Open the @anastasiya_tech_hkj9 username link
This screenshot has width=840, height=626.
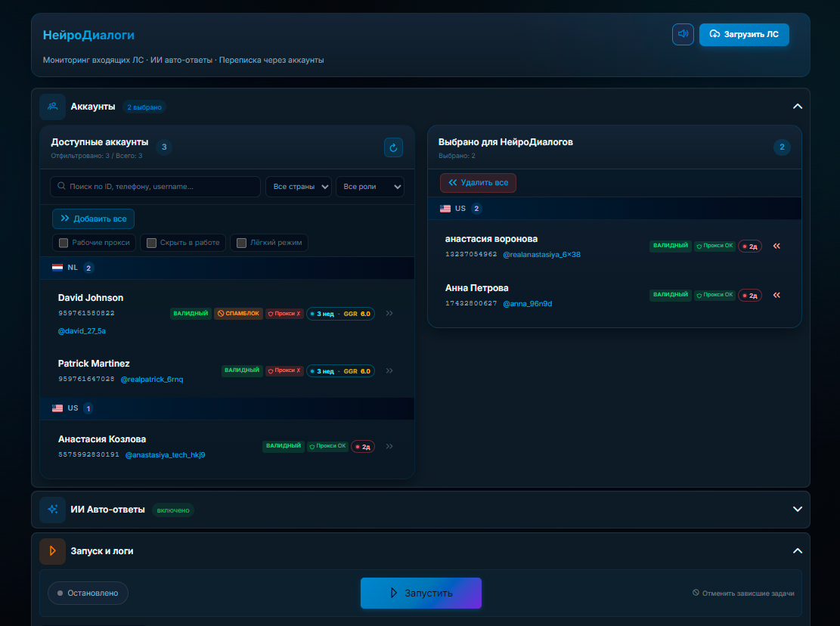[165, 454]
